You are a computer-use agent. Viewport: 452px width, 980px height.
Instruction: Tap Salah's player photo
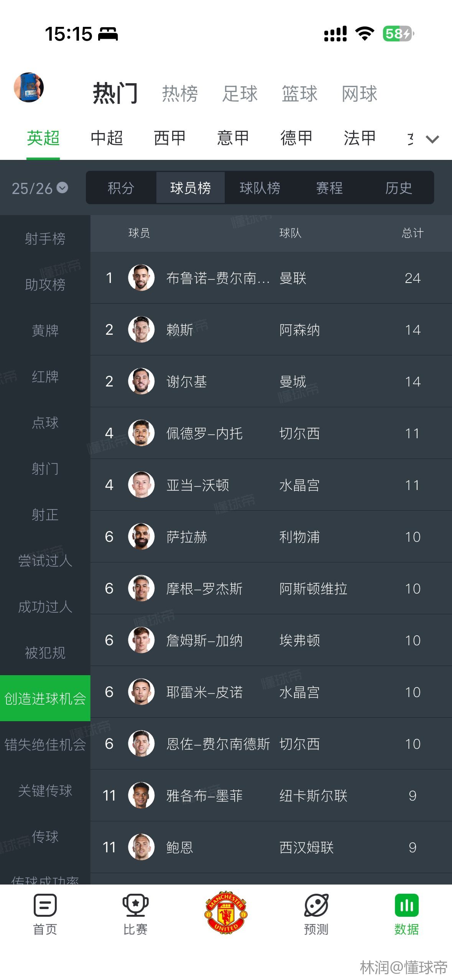(141, 536)
